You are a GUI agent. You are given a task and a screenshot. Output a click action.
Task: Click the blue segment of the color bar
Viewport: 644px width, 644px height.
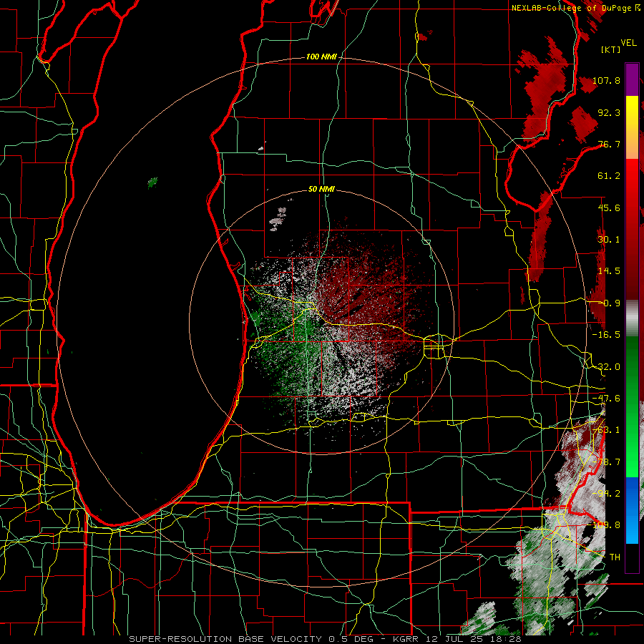click(x=632, y=510)
